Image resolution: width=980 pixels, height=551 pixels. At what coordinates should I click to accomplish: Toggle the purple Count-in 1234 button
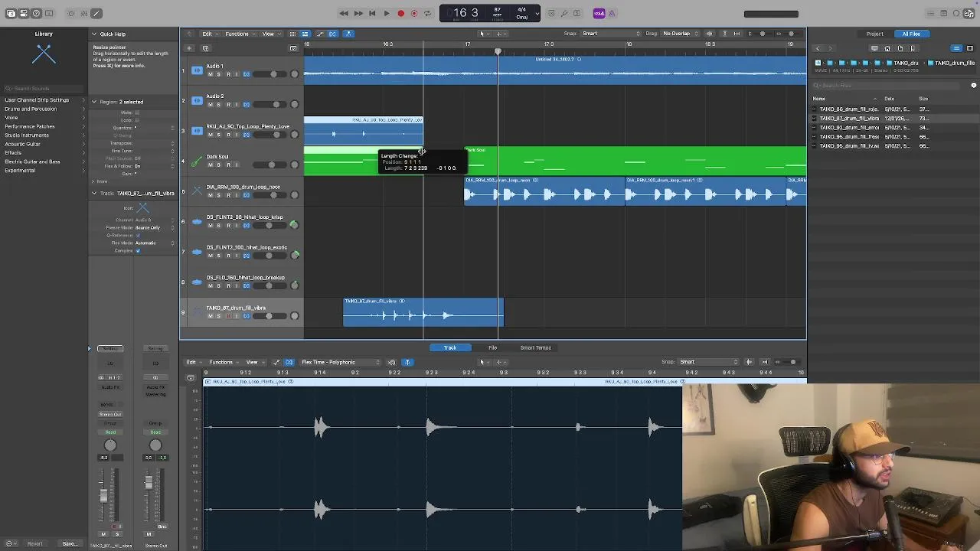coord(599,13)
